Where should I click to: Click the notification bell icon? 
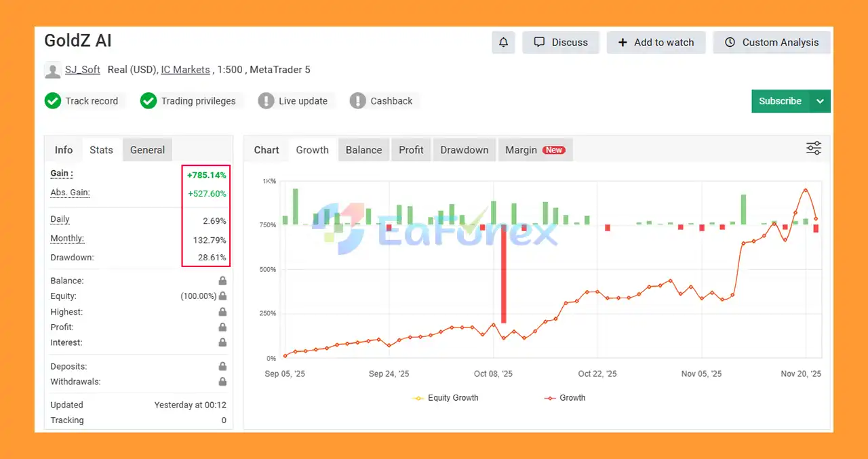point(503,42)
